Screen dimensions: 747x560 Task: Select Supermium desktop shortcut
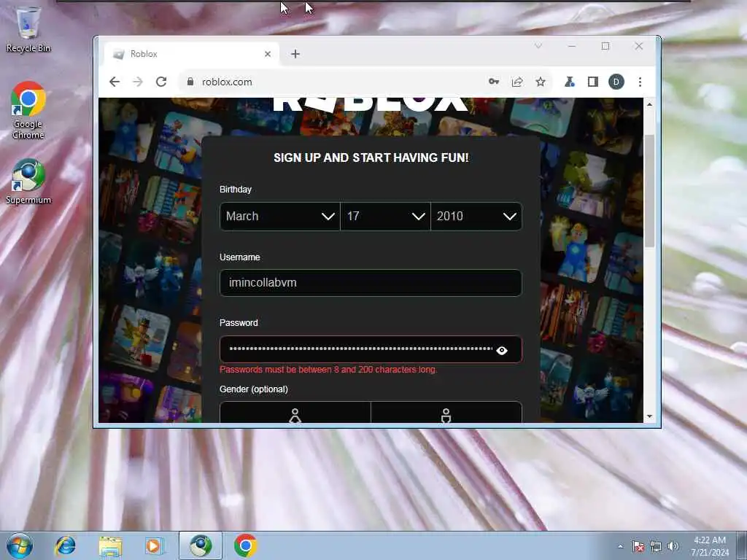28,182
